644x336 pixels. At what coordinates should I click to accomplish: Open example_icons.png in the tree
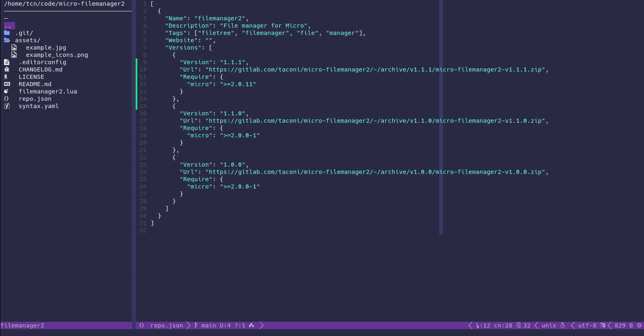point(57,55)
